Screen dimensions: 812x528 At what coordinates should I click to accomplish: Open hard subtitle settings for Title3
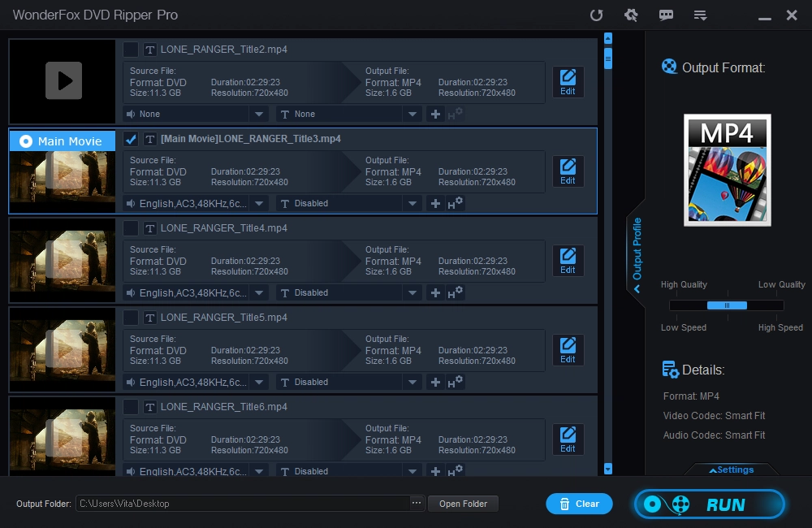[456, 203]
